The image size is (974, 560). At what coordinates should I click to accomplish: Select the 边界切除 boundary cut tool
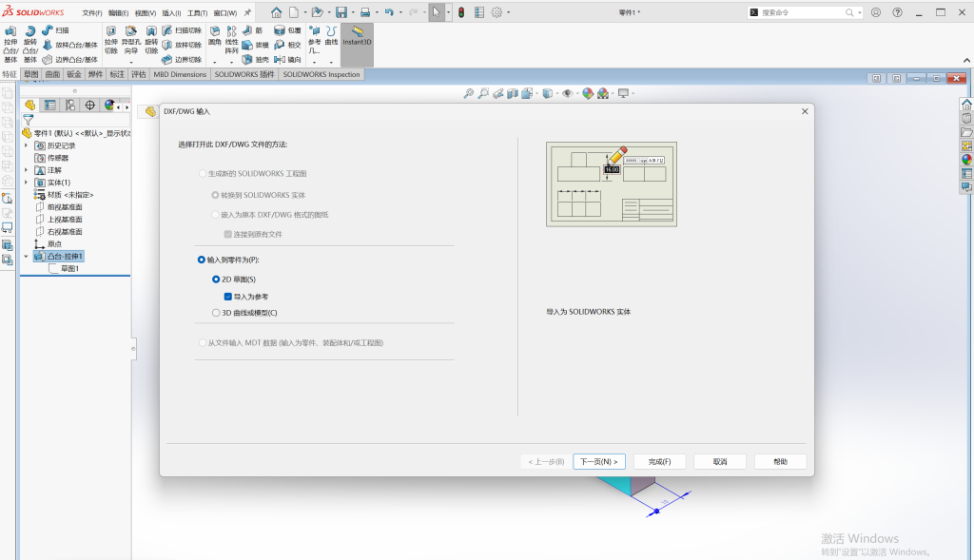(182, 60)
